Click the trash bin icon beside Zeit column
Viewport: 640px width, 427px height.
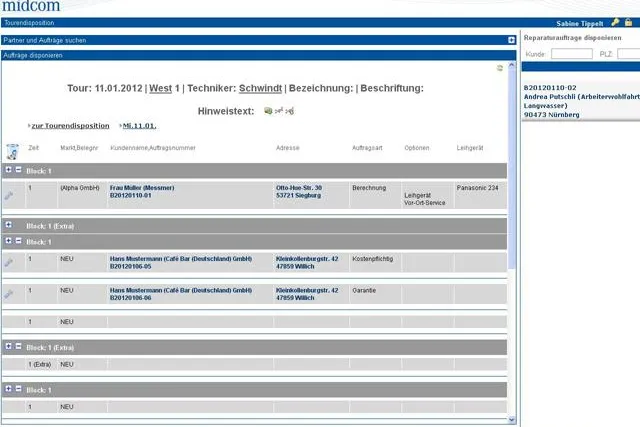point(13,151)
